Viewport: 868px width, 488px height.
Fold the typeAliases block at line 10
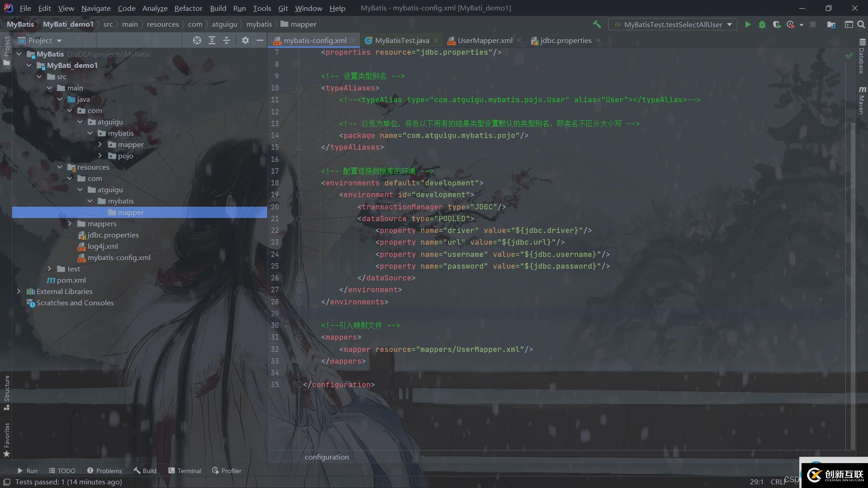(299, 88)
